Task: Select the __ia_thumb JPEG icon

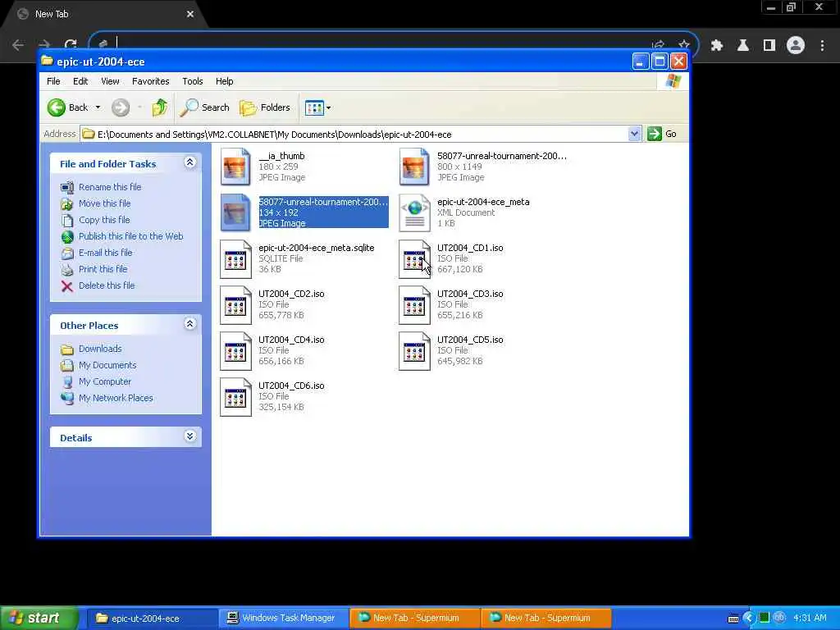Action: tap(235, 167)
